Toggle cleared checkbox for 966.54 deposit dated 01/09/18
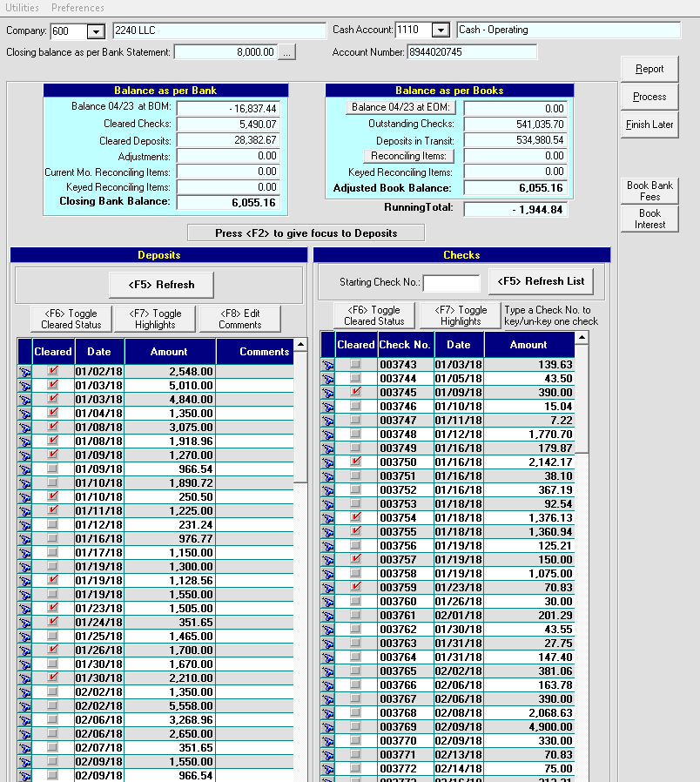Viewport: 700px width, 782px height. [x=53, y=469]
